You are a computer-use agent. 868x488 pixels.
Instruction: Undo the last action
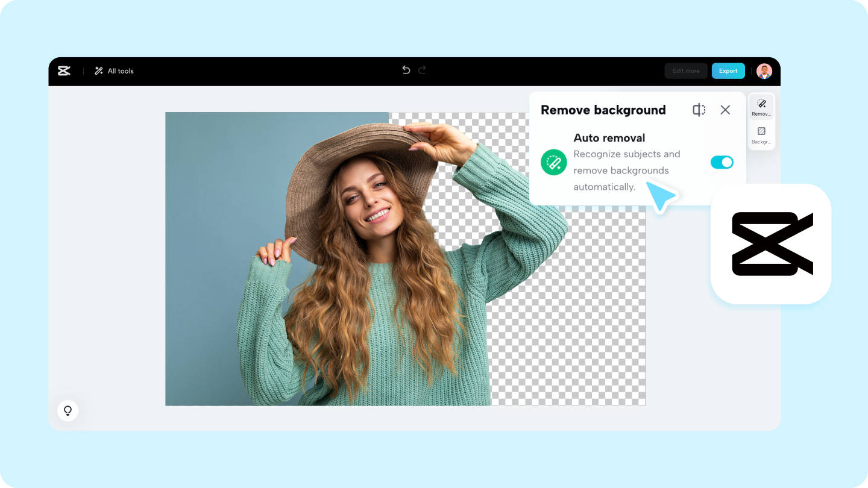coord(406,70)
